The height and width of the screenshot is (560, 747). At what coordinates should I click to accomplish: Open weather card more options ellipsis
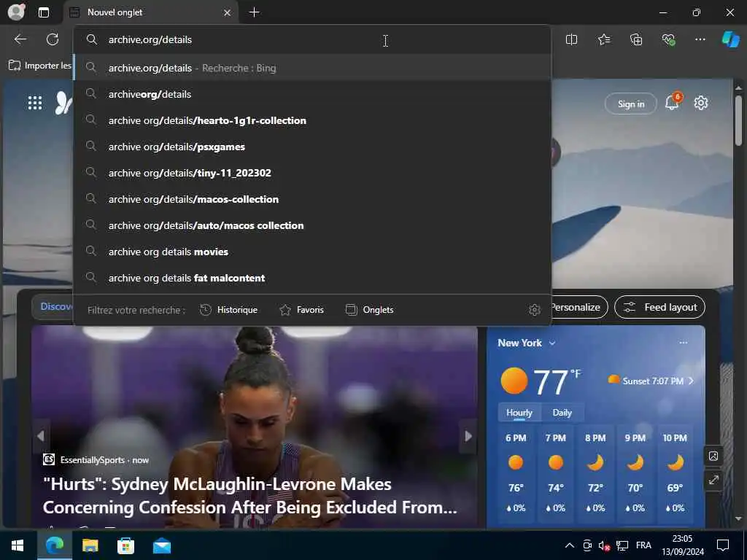(x=683, y=343)
